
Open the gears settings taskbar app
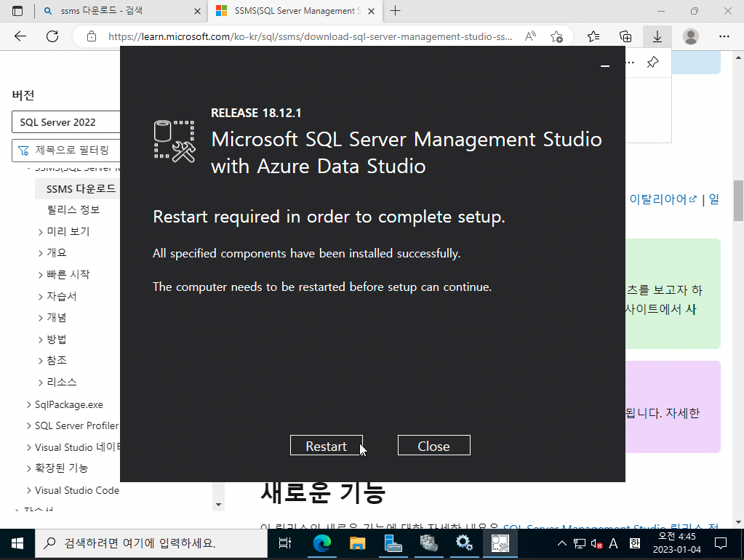[463, 544]
